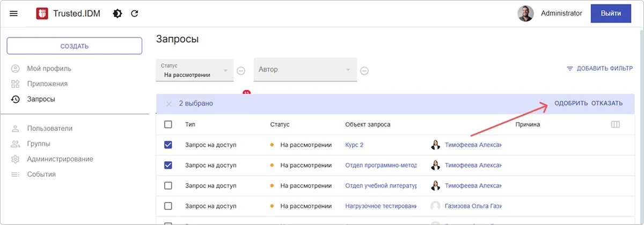Open Администрирование section in the sidebar
The image size is (644, 225).
click(60, 159)
